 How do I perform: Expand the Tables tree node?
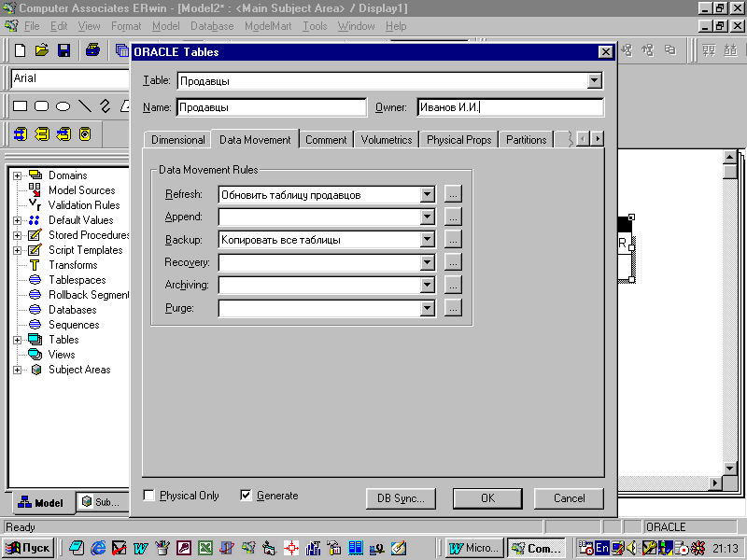(x=17, y=340)
